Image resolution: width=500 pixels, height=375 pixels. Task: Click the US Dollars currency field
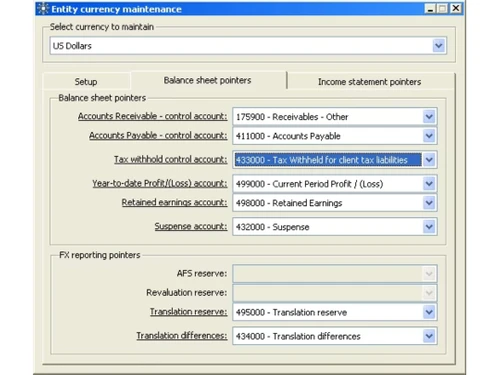(x=248, y=46)
